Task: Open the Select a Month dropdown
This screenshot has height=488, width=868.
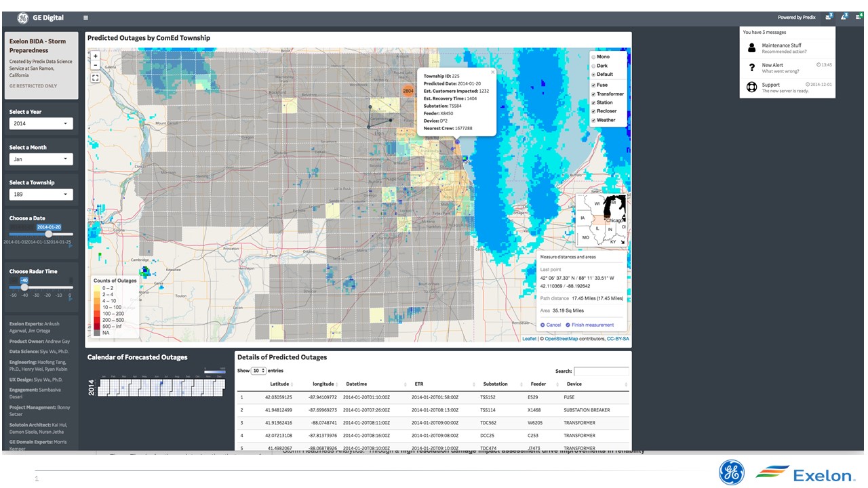Action: (41, 159)
